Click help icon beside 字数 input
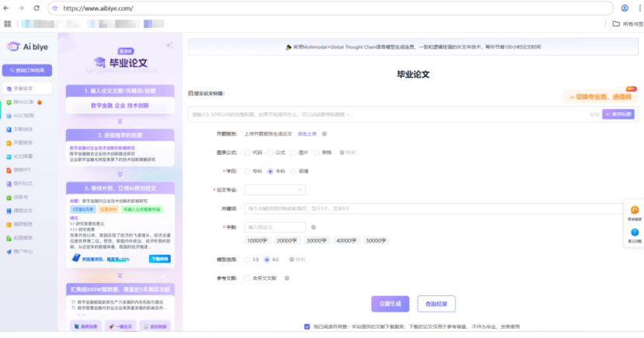This screenshot has height=338, width=644. coord(313,227)
